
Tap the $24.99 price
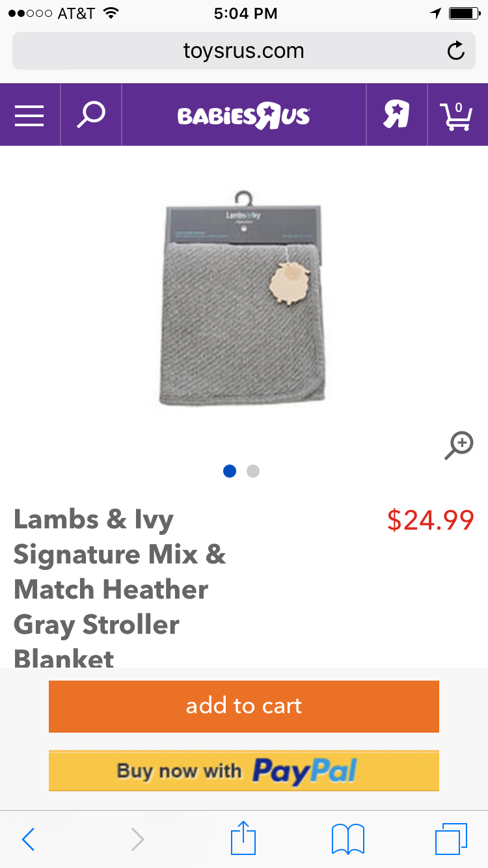[431, 520]
